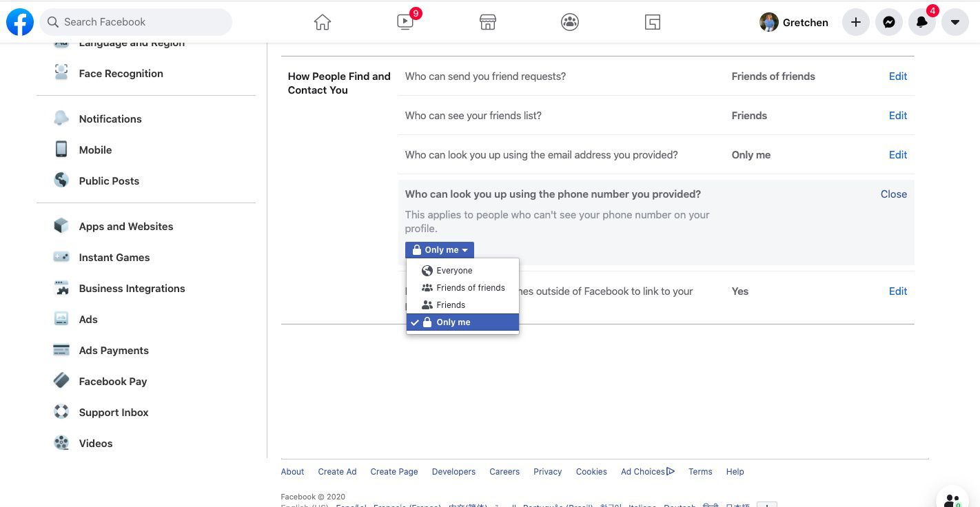Click the Ads sidebar icon
Image resolution: width=980 pixels, height=507 pixels.
click(61, 318)
